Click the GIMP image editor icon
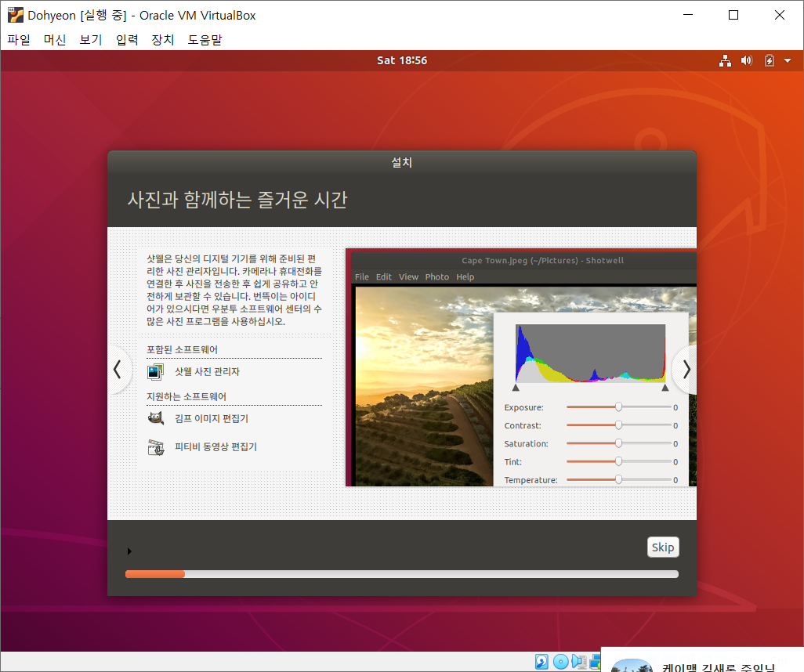 coord(155,418)
